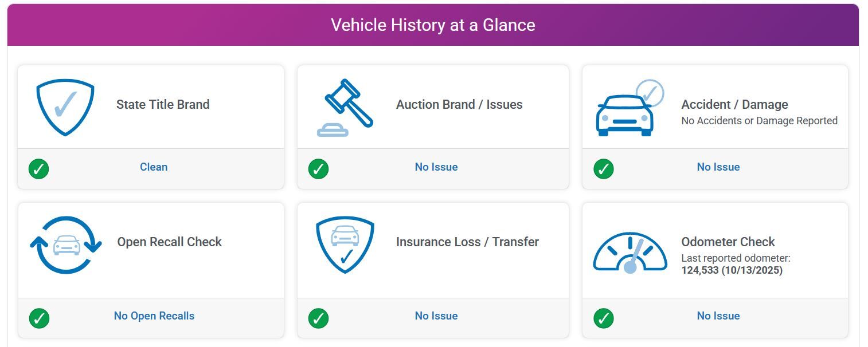The height and width of the screenshot is (347, 868).
Task: Select the Insurance Loss / Transfer heading
Action: 467,242
